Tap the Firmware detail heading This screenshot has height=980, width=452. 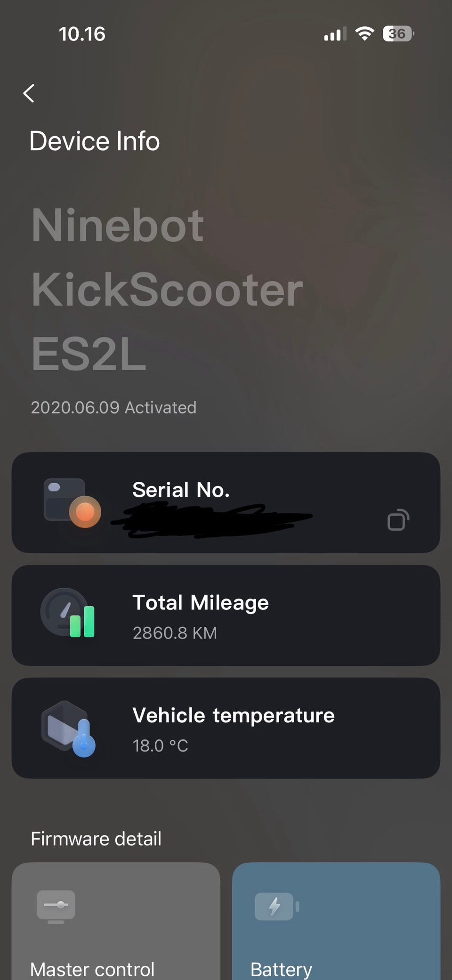tap(96, 839)
